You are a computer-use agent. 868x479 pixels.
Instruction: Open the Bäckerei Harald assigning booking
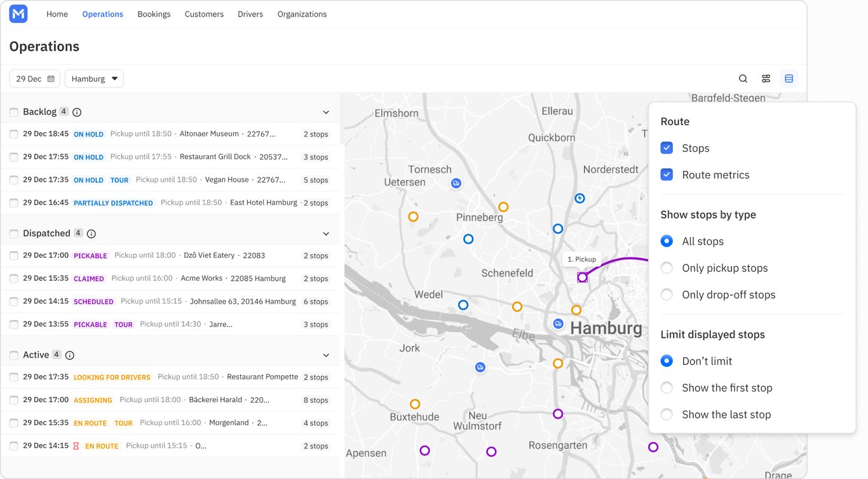pos(170,400)
